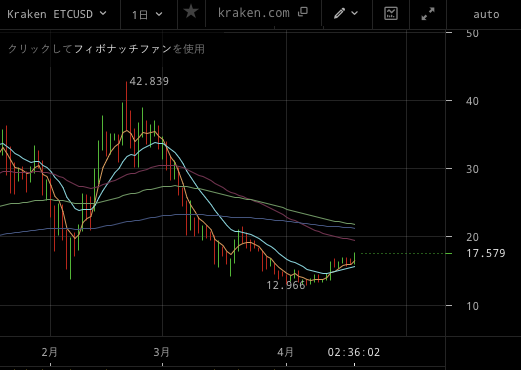This screenshot has height=370, width=521.
Task: Click the auto scale button
Action: point(486,14)
